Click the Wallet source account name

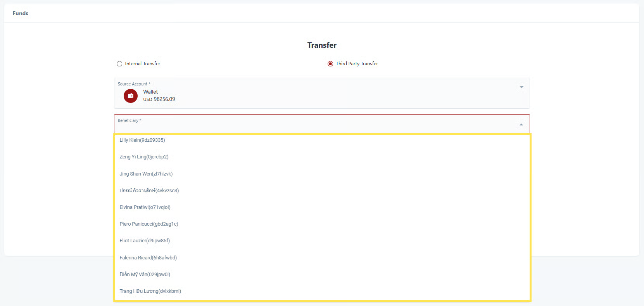point(150,92)
